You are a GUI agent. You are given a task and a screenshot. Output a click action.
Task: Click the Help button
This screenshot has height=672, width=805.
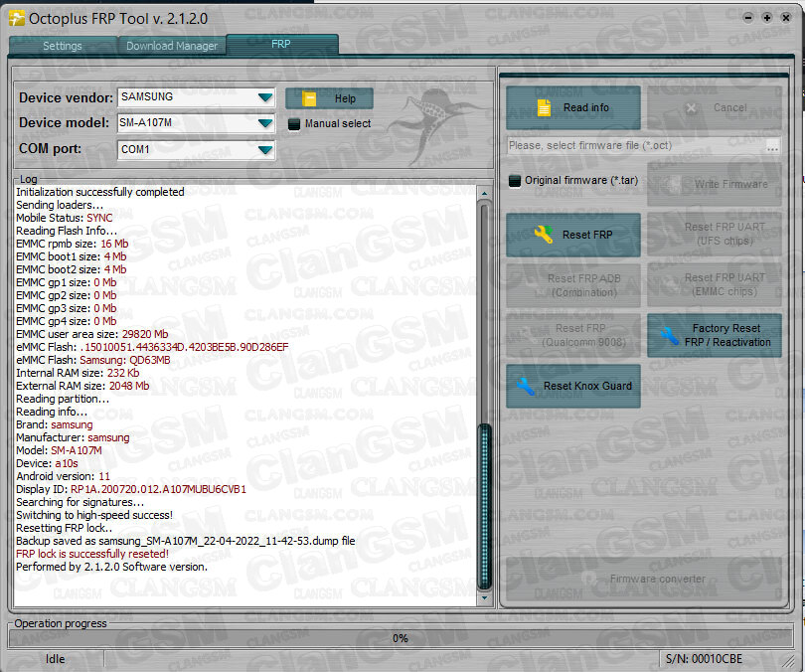tap(329, 98)
